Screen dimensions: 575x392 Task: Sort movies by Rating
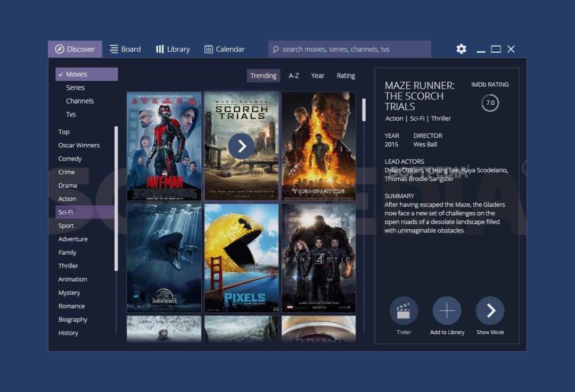click(346, 76)
